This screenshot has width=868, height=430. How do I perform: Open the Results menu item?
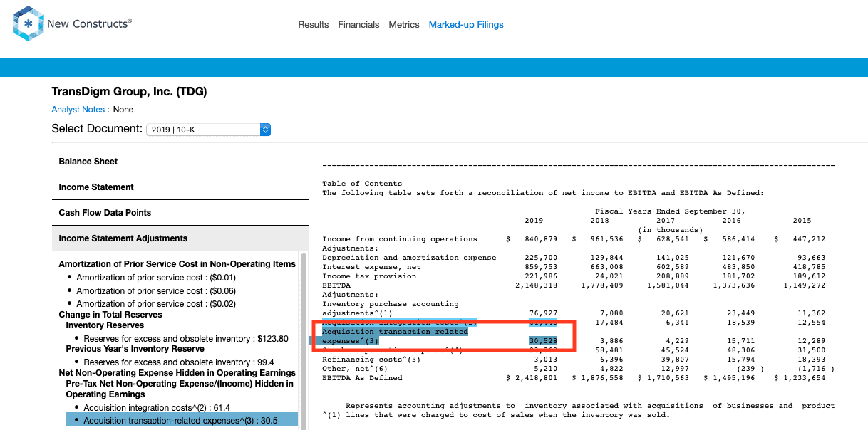coord(314,25)
